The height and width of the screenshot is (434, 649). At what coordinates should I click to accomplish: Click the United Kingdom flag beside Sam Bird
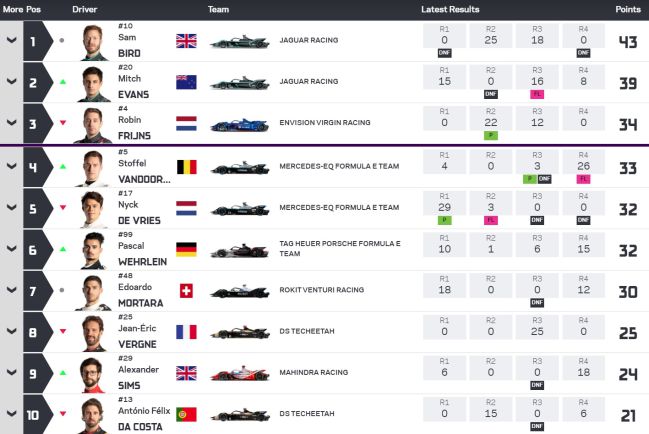(186, 41)
